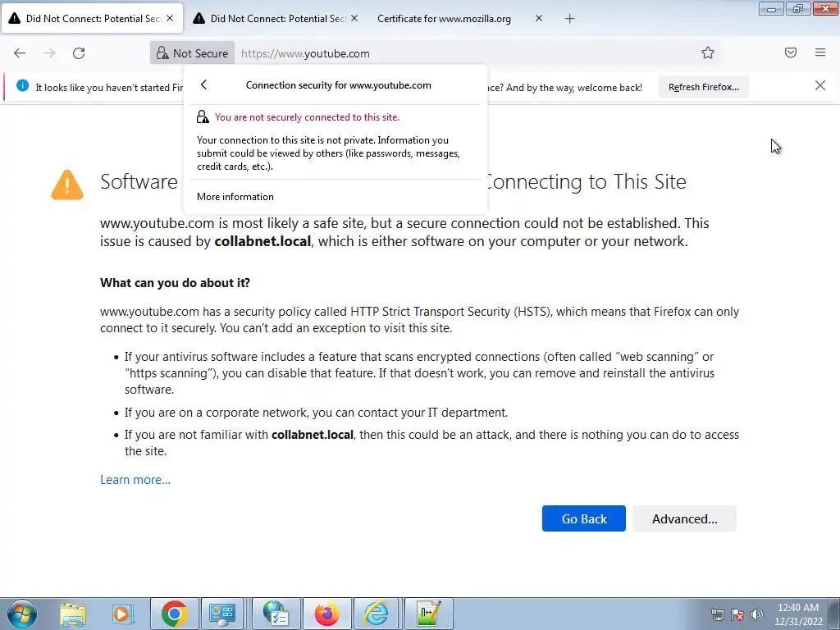Open File Explorer from taskbar
This screenshot has width=840, height=630.
point(72,614)
